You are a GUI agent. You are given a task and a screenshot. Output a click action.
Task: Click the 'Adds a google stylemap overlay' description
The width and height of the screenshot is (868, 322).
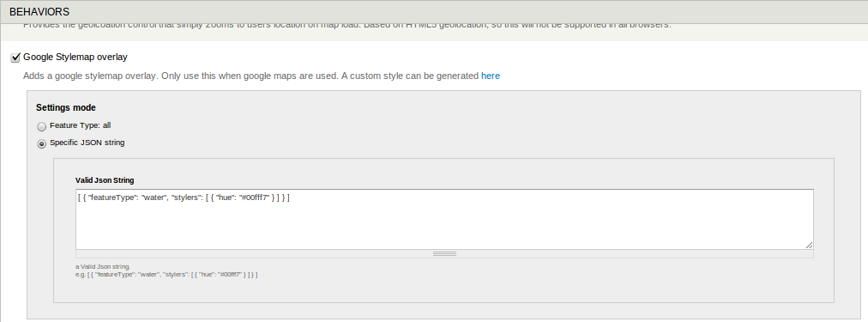pyautogui.click(x=262, y=76)
